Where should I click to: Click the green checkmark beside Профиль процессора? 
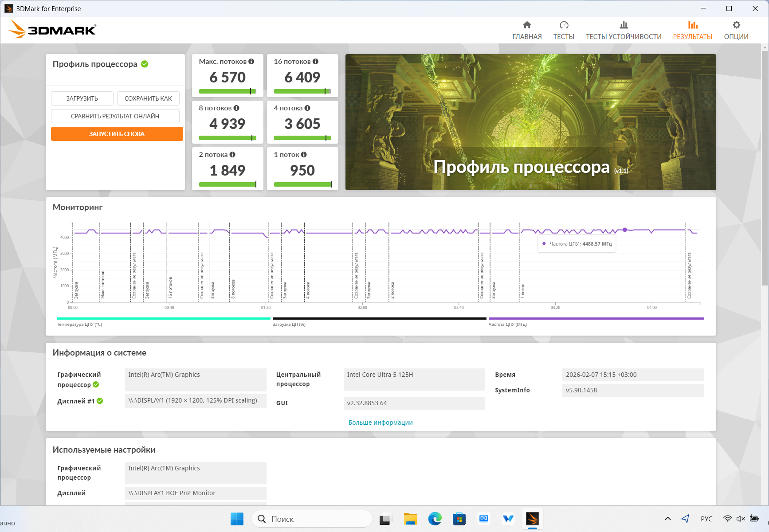(x=145, y=64)
